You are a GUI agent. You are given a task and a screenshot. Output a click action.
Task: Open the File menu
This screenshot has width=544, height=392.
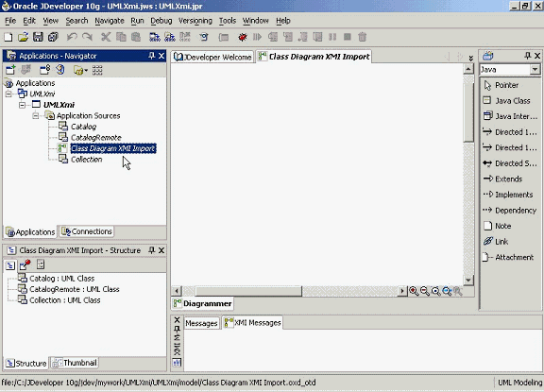point(10,21)
